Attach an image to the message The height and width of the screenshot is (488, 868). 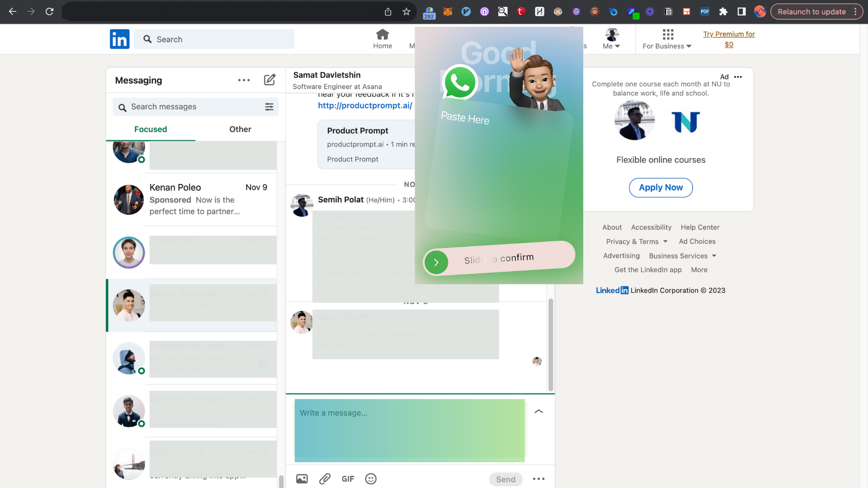coord(302,479)
